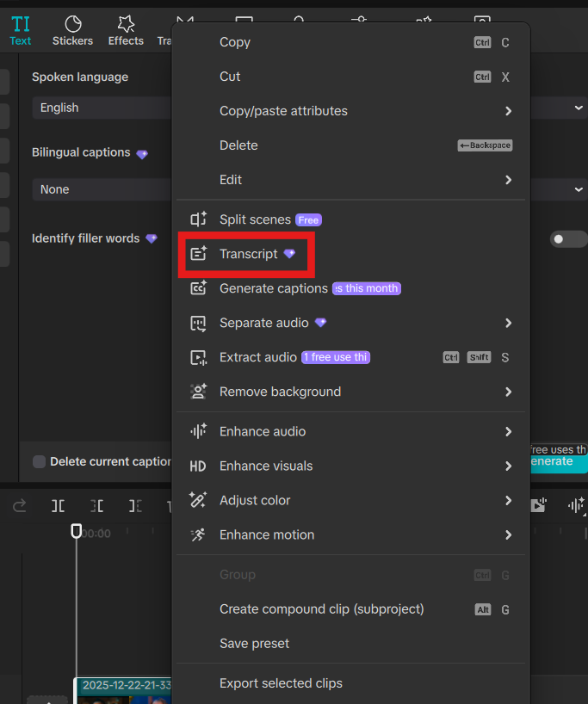Toggle bilingual captions premium option
Screen dimensions: 588x704
(x=141, y=152)
